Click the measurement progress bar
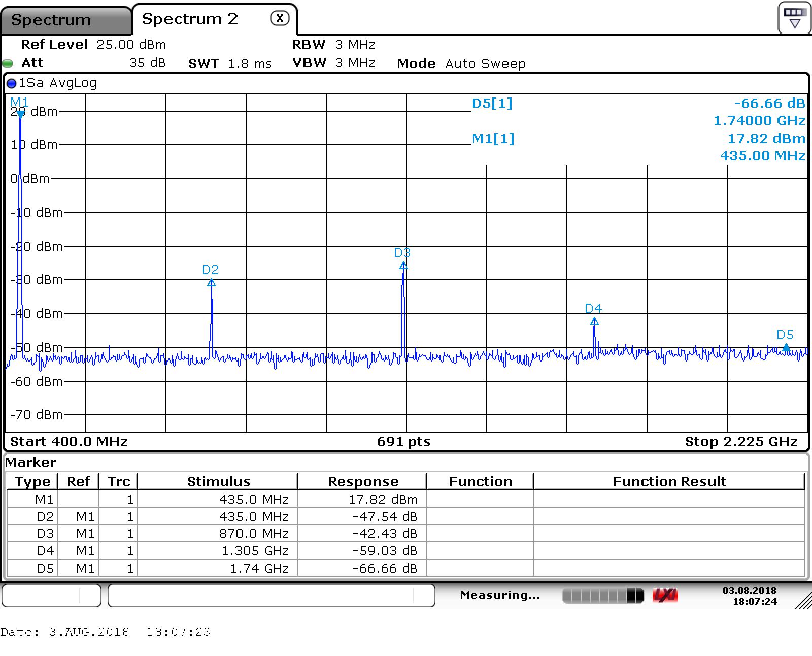 603,596
